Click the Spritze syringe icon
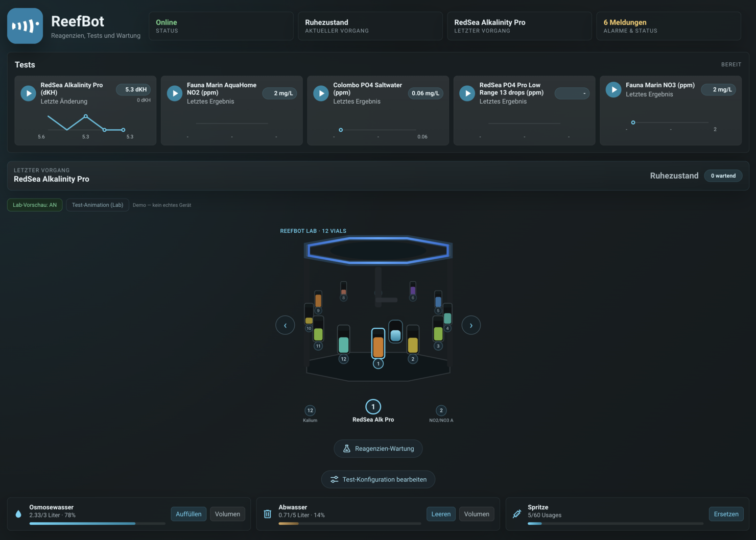 point(517,514)
